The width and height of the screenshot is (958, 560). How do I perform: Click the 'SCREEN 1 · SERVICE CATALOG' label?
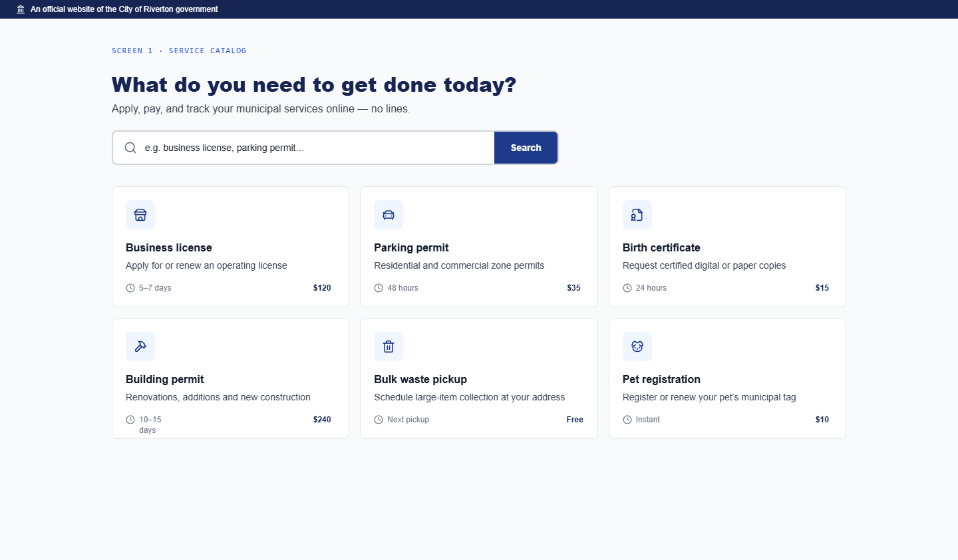coord(179,51)
